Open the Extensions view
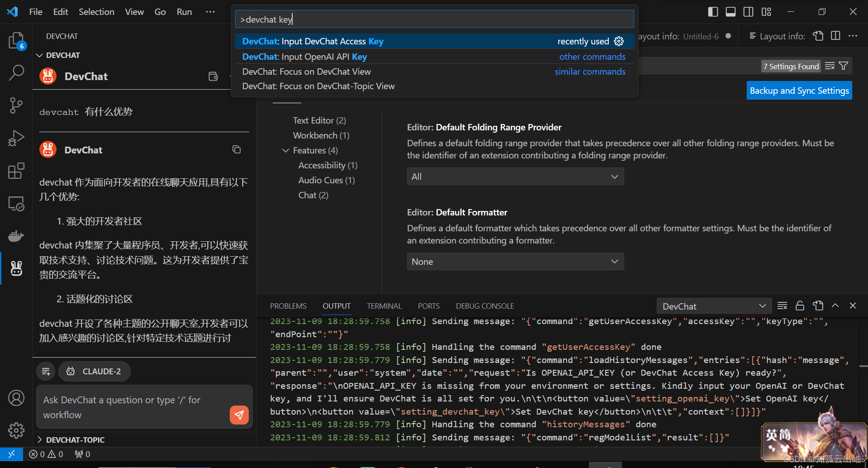The height and width of the screenshot is (468, 868). (x=16, y=171)
